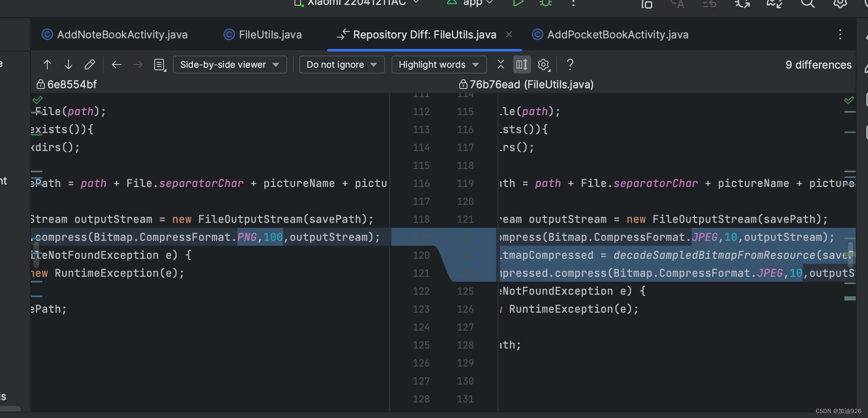Open Device Mirroring with the screen icon
This screenshot has width=868, height=418.
click(x=647, y=5)
